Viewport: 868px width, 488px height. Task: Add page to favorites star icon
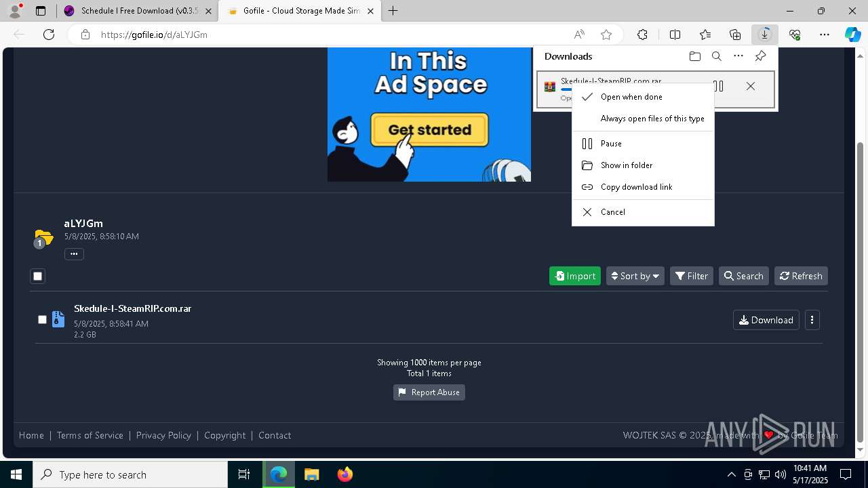[x=606, y=35]
